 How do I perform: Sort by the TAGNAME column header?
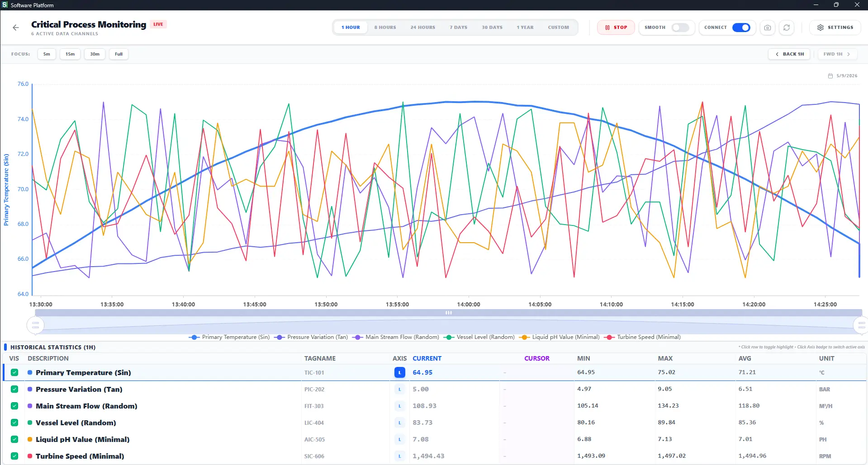click(320, 358)
